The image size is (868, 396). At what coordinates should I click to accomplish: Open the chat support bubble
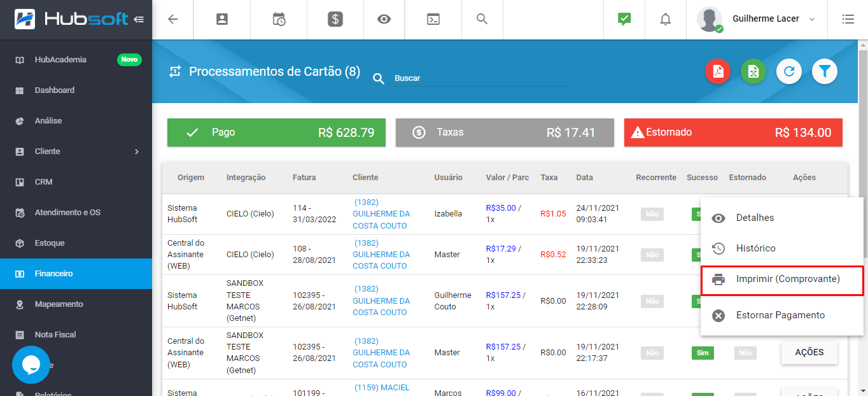31,365
